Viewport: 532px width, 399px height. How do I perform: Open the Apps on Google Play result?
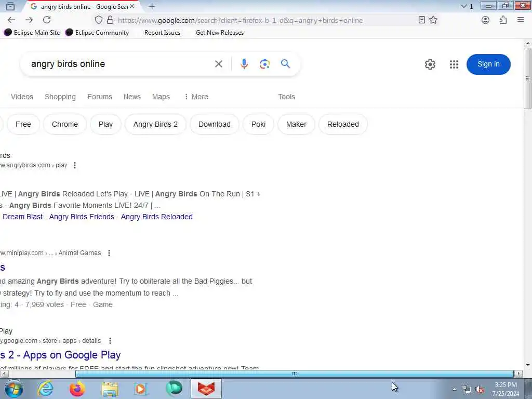[60, 355]
